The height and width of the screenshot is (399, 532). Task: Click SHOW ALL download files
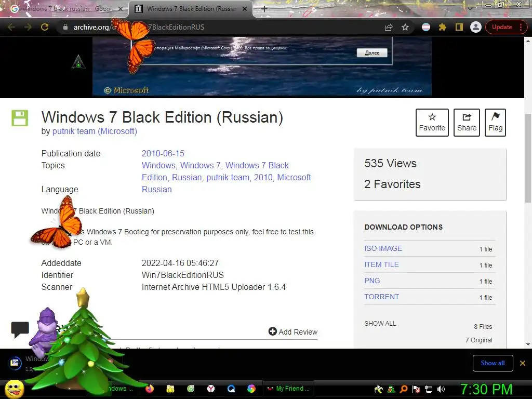pos(380,323)
